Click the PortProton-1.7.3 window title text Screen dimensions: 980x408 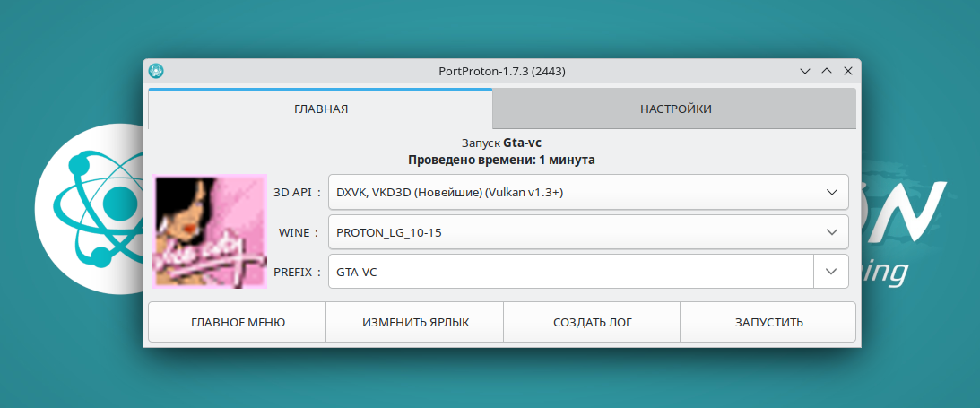(501, 71)
